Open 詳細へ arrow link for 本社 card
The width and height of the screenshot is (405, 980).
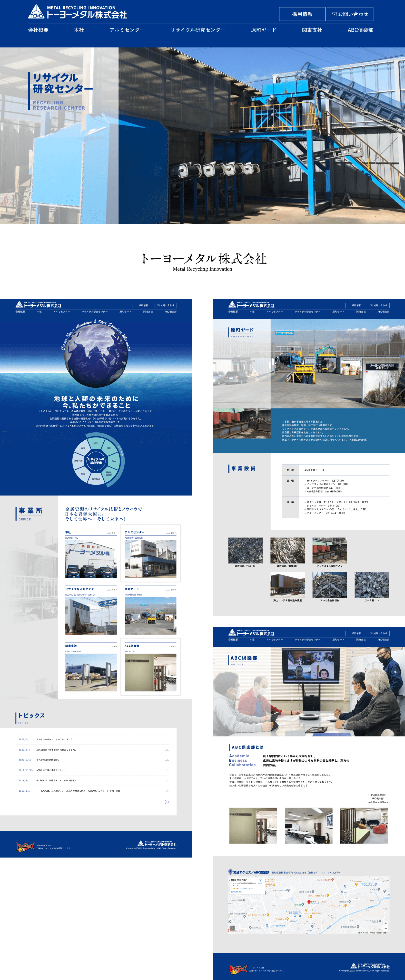click(x=111, y=533)
